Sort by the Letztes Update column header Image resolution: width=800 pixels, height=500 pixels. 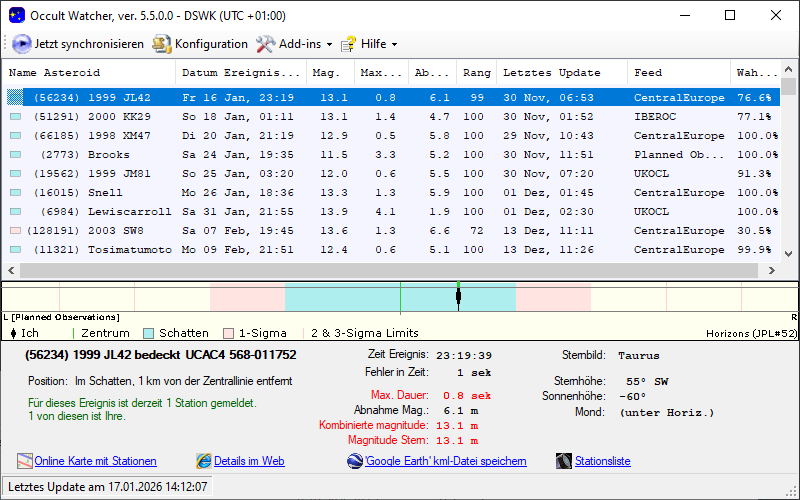tap(562, 72)
